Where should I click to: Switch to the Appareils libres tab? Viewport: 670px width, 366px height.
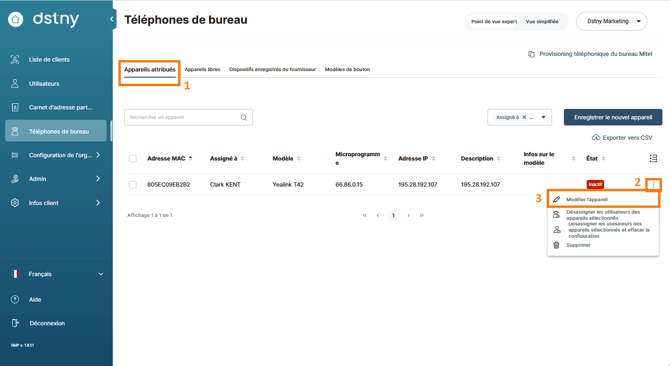coord(203,69)
